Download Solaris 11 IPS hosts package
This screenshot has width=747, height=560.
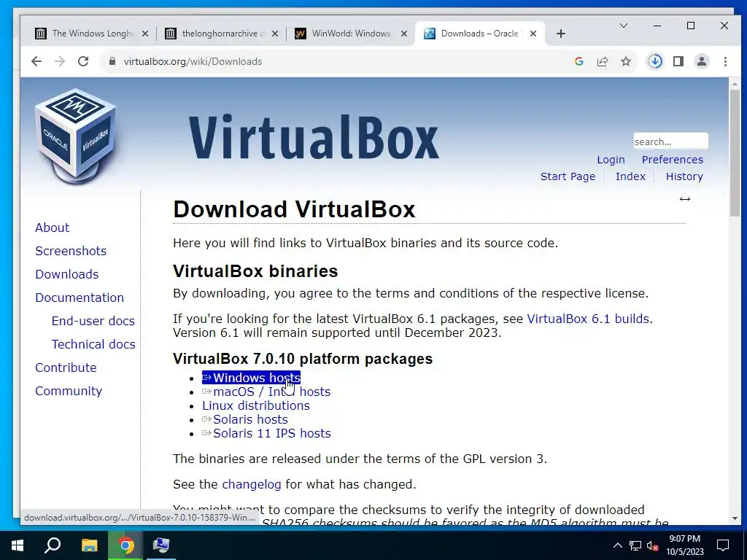click(266, 433)
